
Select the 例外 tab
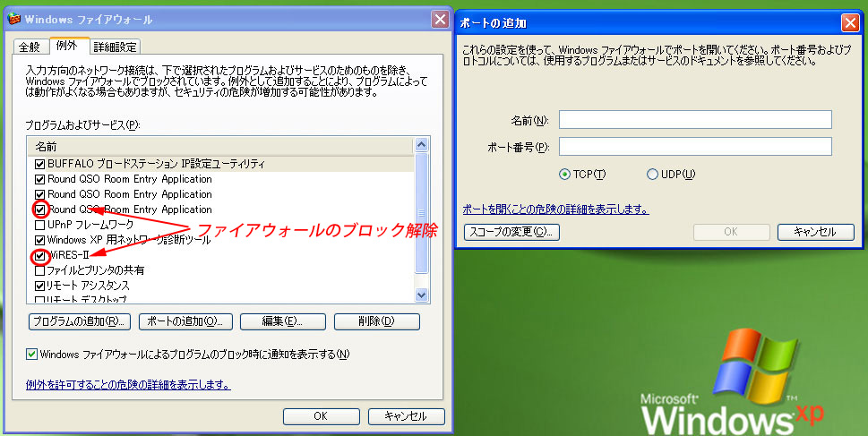pyautogui.click(x=69, y=46)
